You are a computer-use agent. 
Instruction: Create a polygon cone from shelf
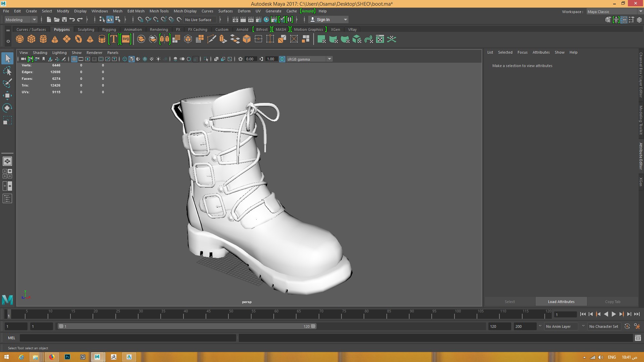pos(55,39)
